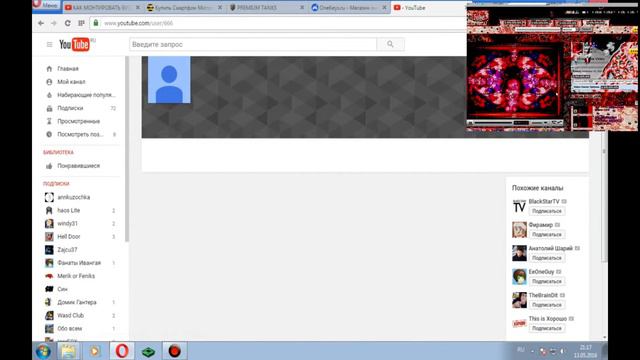Subscribe to EeOneGuy with Подписаться
This screenshot has height=360, width=640.
click(x=547, y=281)
